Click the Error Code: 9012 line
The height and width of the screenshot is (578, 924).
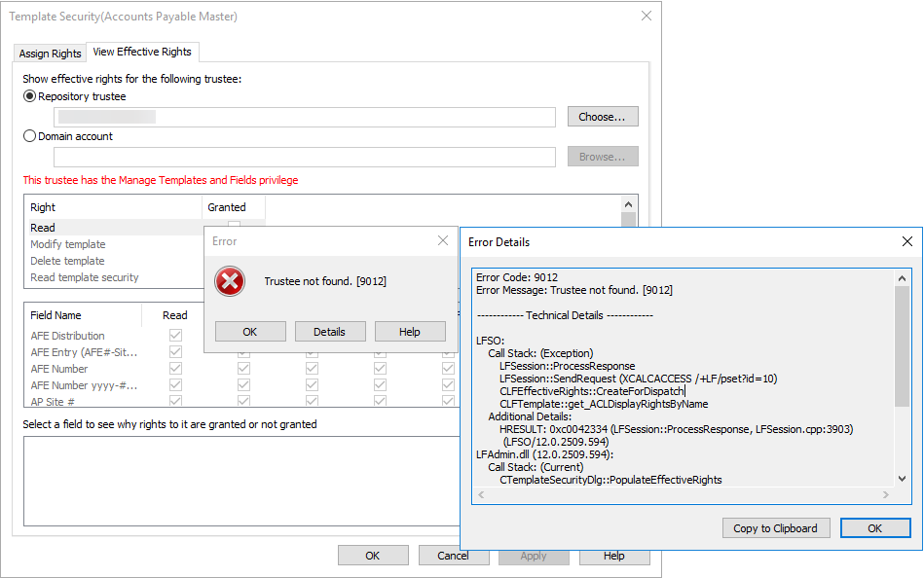click(x=517, y=277)
